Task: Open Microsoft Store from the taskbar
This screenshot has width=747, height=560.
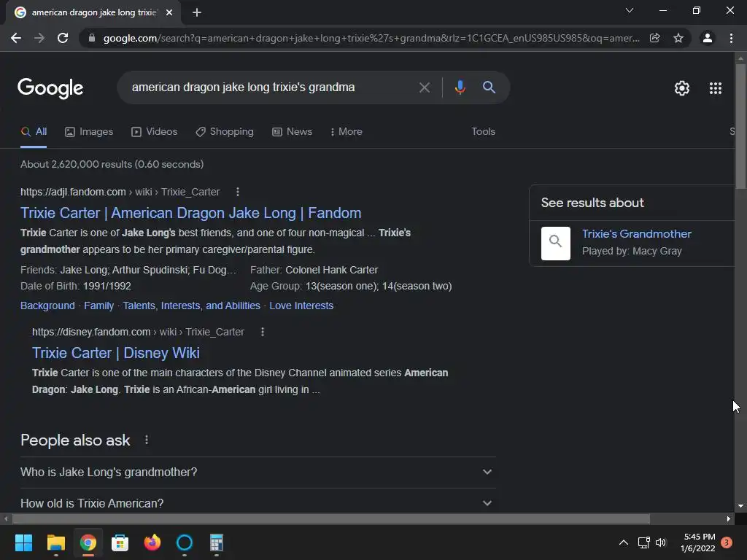Action: point(120,542)
